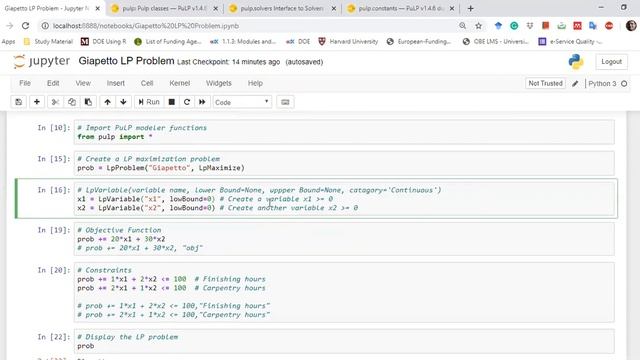640x360 pixels.
Task: Open the Harvard University bookmark
Action: click(349, 42)
